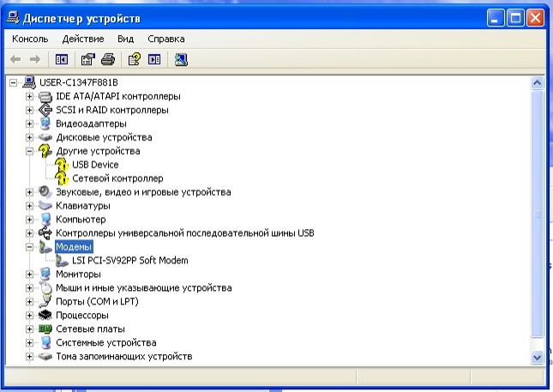Click the USB controllers category icon
Image resolution: width=553 pixels, height=392 pixels.
coord(45,232)
